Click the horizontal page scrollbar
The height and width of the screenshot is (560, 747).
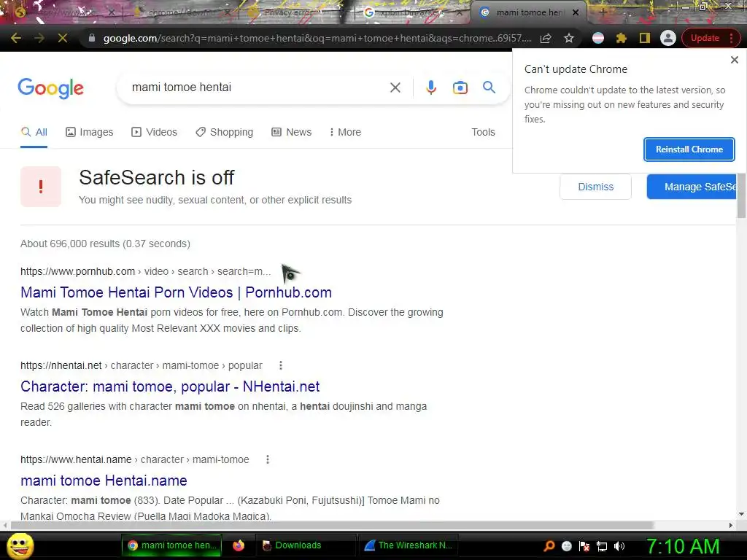[x=332, y=525]
